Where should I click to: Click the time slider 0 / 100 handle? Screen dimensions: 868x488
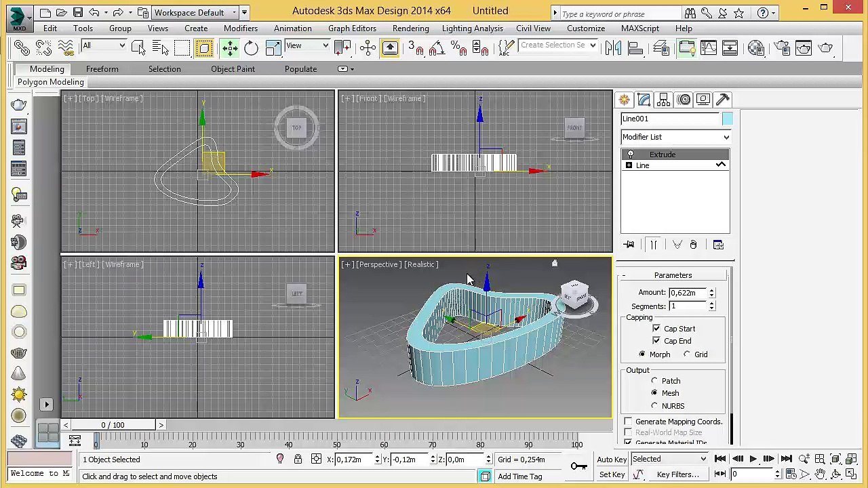click(x=113, y=425)
